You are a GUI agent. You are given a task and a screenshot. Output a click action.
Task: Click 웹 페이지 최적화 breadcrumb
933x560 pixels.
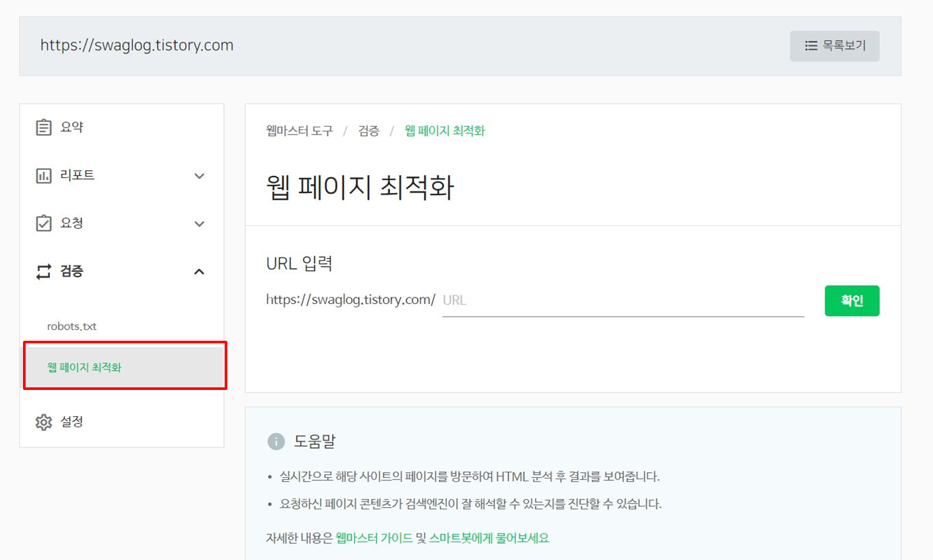(445, 131)
